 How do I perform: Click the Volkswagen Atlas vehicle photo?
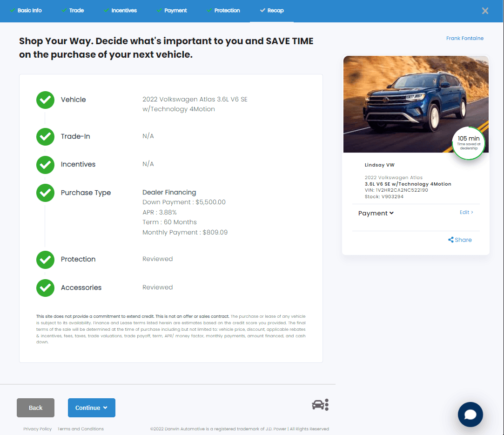point(416,104)
